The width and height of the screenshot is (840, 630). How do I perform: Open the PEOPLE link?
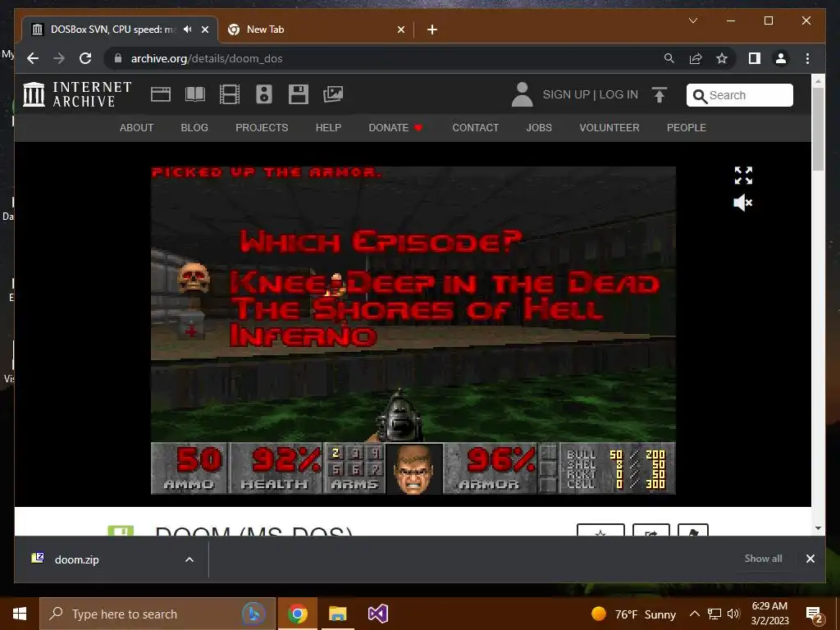click(687, 127)
